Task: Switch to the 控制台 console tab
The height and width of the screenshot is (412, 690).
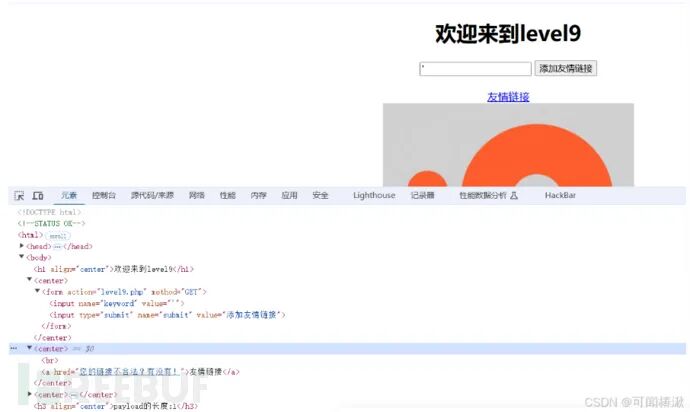Action: [104, 195]
